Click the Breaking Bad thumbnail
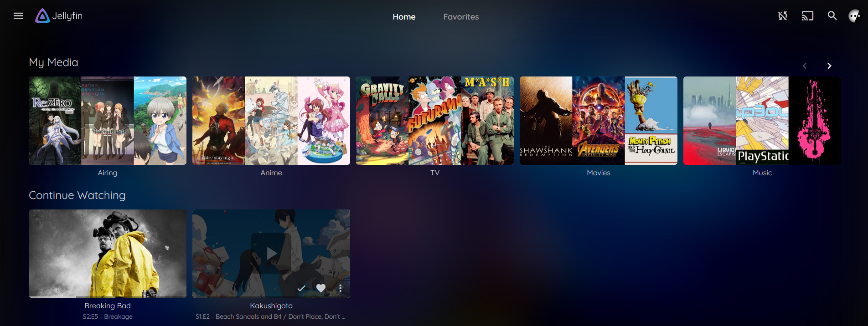This screenshot has height=326, width=868. point(108,253)
